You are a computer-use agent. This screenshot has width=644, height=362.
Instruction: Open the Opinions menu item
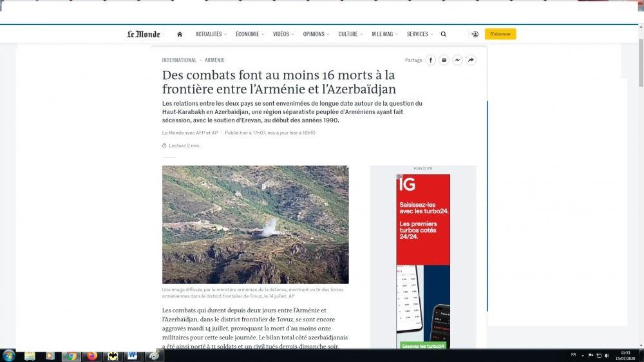316,34
